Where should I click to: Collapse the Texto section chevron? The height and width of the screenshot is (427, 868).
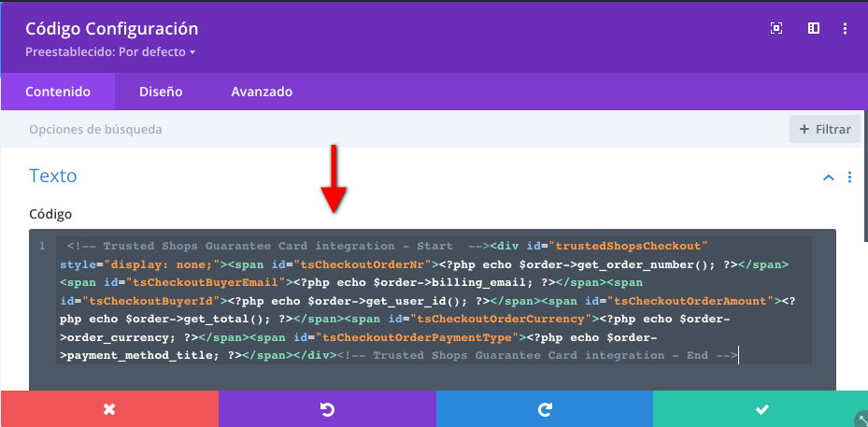[829, 178]
